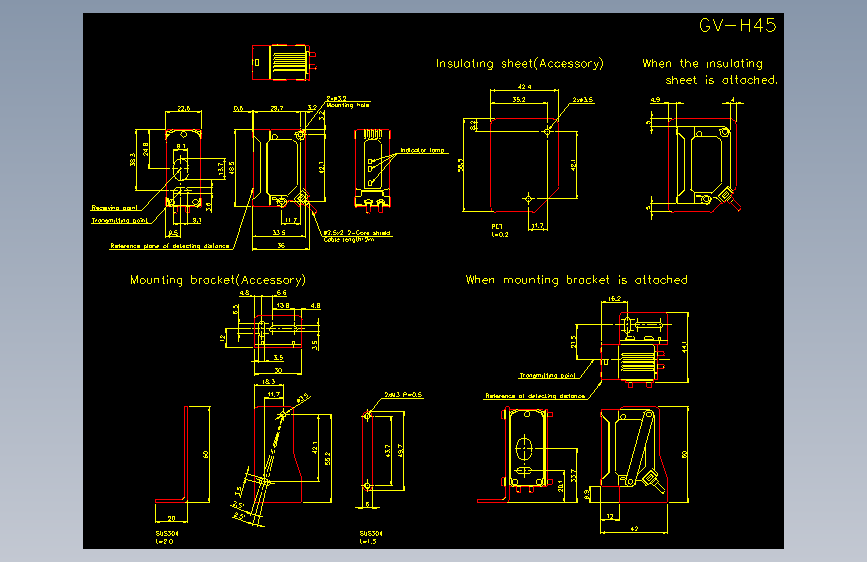Viewport: 867px width, 562px height.
Task: Select the "6.6" bracket top dimension
Action: pyautogui.click(x=281, y=293)
